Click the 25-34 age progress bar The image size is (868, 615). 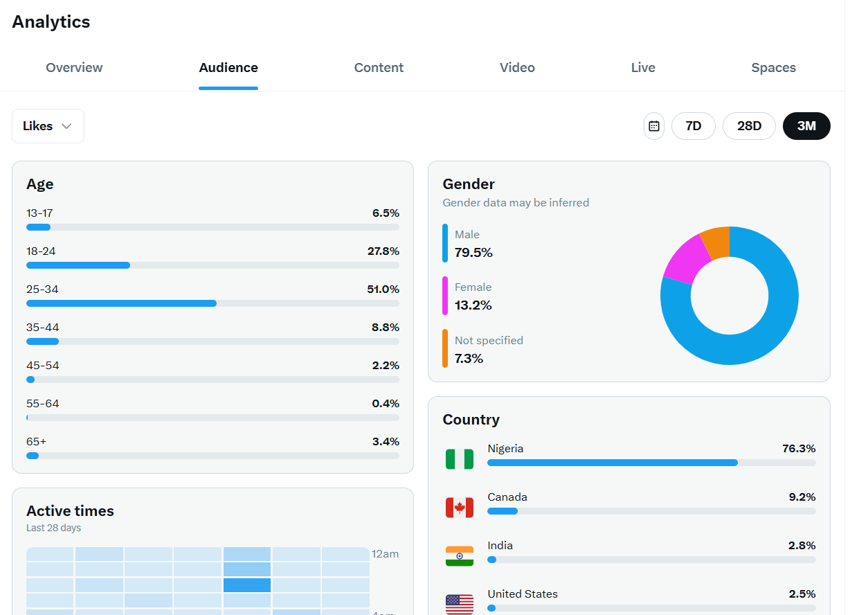[x=213, y=303]
